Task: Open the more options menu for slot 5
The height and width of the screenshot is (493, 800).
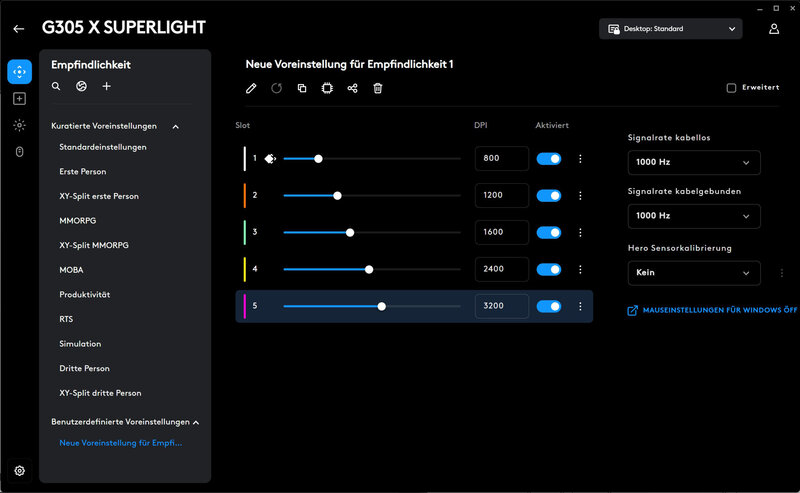Action: tap(580, 306)
